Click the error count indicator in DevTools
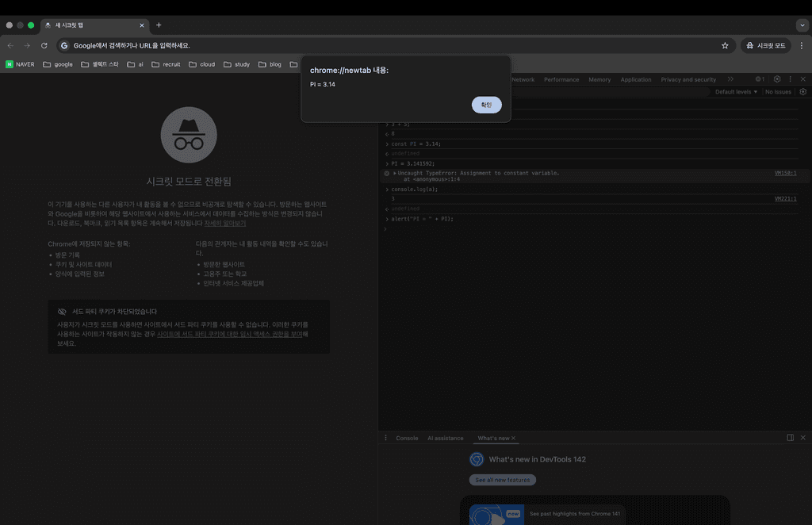812x525 pixels. pos(760,79)
